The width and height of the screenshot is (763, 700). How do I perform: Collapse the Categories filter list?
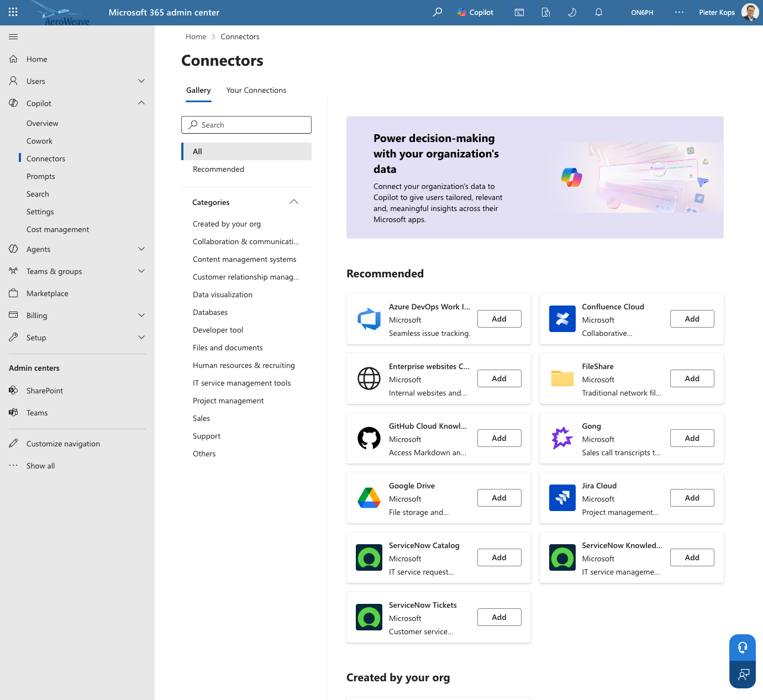coord(294,202)
